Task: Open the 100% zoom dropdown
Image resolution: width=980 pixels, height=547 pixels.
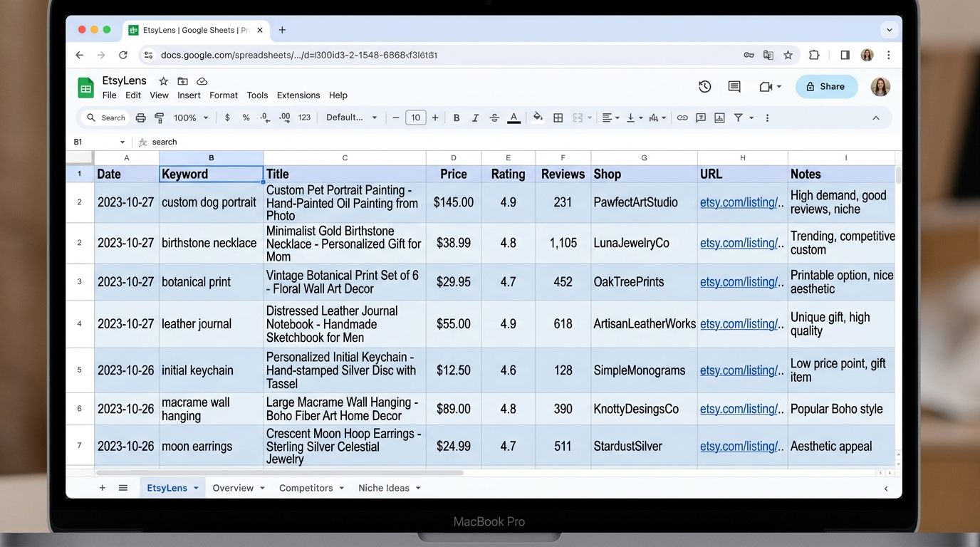Action: click(191, 118)
